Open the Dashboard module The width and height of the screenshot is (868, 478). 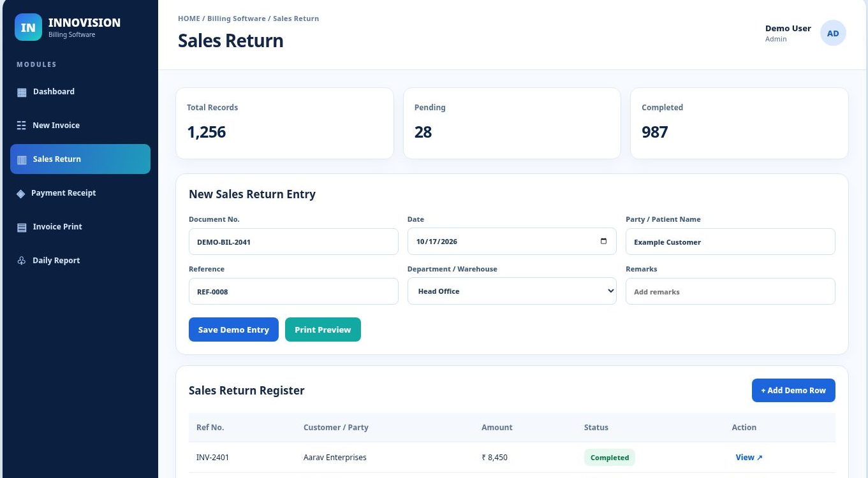click(x=80, y=92)
